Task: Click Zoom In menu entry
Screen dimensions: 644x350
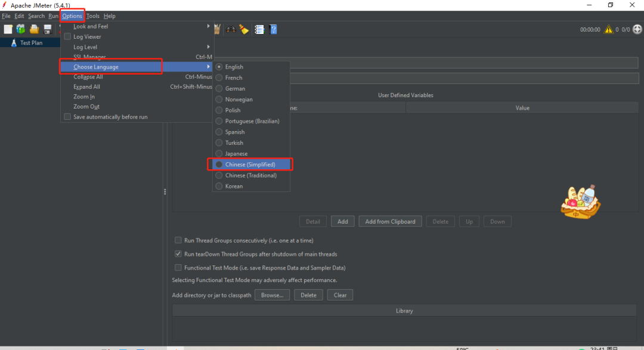Action: pyautogui.click(x=137, y=97)
